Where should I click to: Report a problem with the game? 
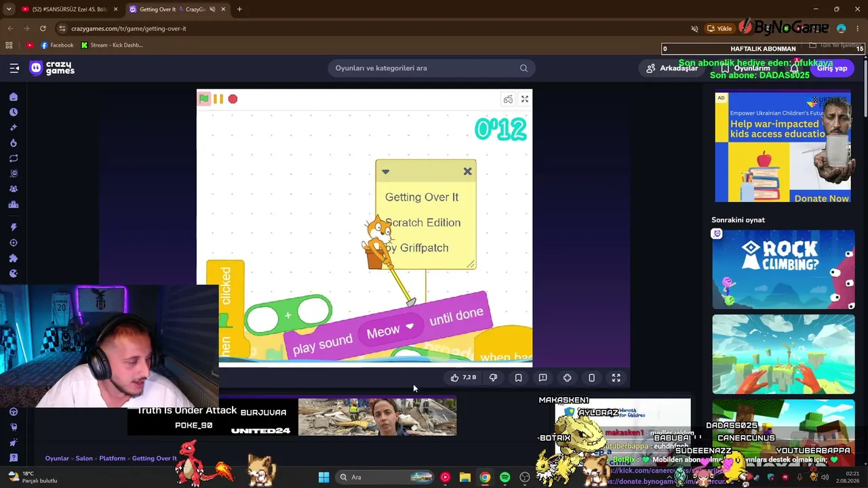[542, 378]
